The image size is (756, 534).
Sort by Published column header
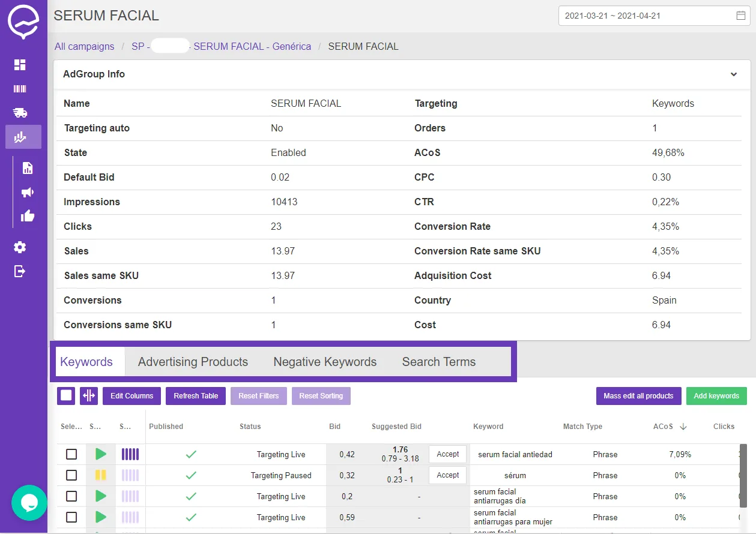(166, 427)
